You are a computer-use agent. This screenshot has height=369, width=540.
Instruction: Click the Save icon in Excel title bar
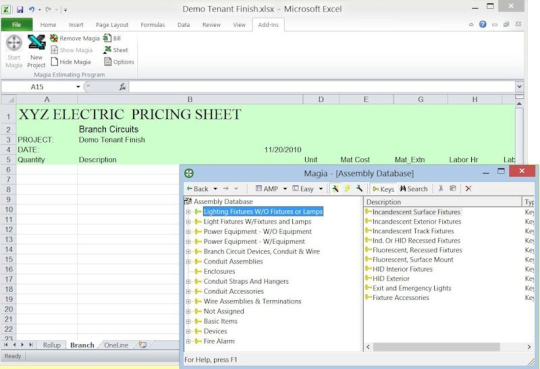pyautogui.click(x=20, y=9)
